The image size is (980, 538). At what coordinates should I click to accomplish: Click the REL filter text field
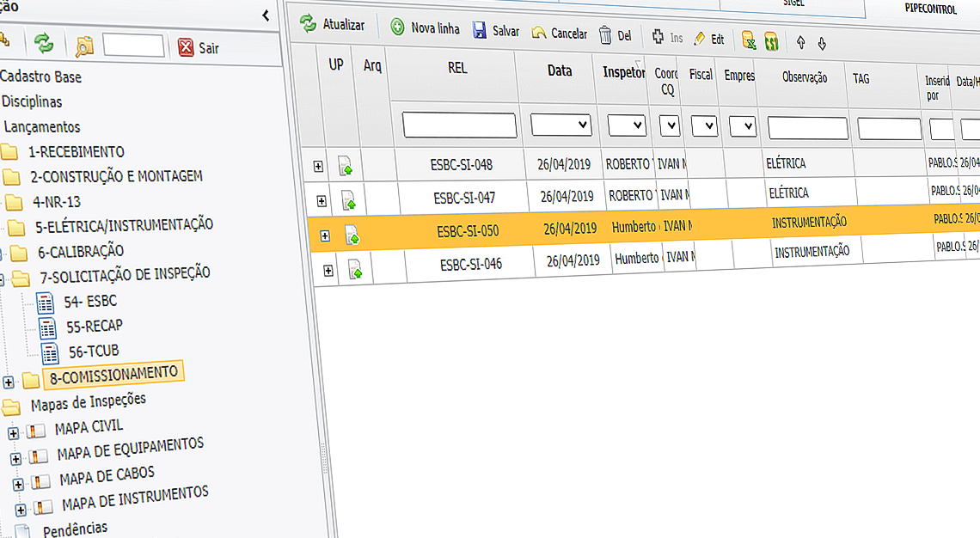pyautogui.click(x=460, y=125)
